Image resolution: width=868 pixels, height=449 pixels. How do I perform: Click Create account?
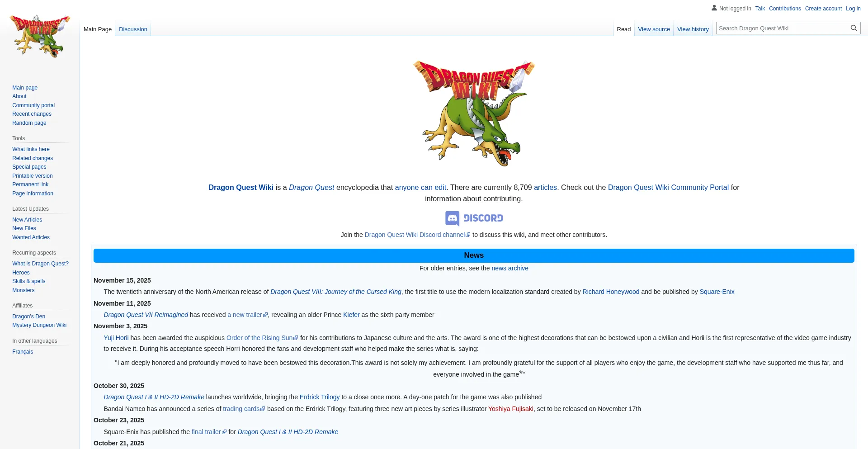coord(823,8)
